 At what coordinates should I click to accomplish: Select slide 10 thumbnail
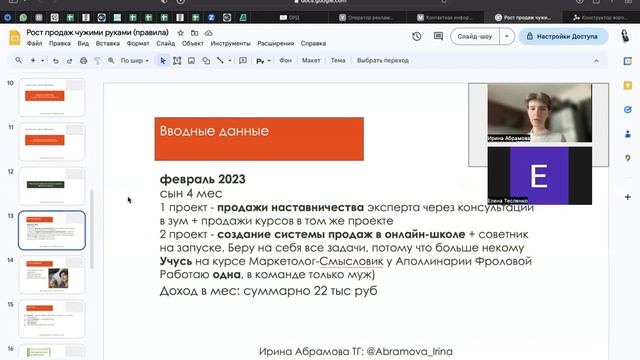click(x=52, y=97)
